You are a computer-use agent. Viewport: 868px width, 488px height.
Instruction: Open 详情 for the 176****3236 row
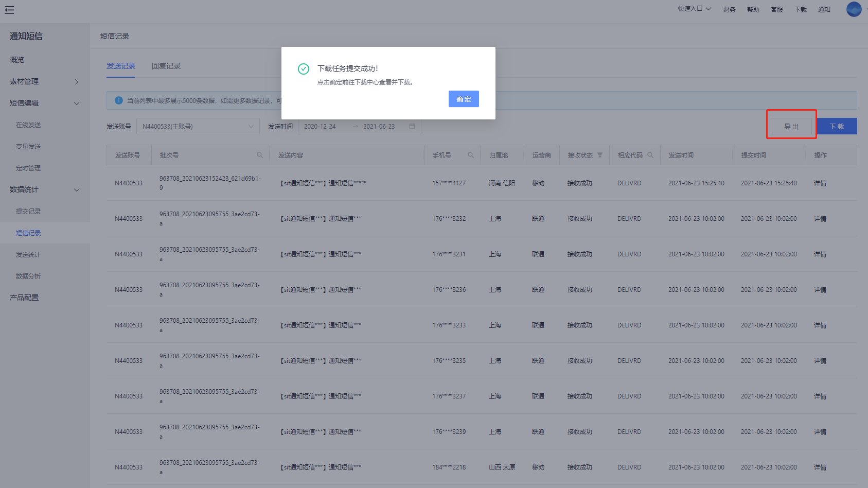pyautogui.click(x=820, y=290)
